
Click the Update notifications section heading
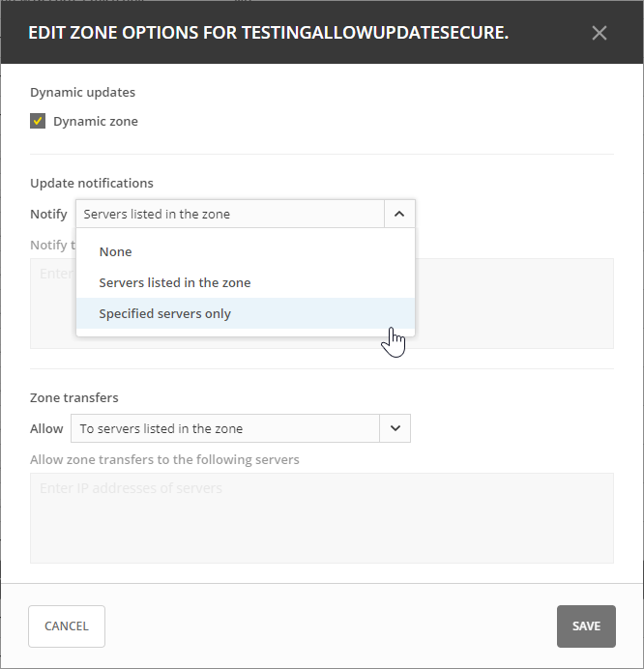(x=91, y=183)
